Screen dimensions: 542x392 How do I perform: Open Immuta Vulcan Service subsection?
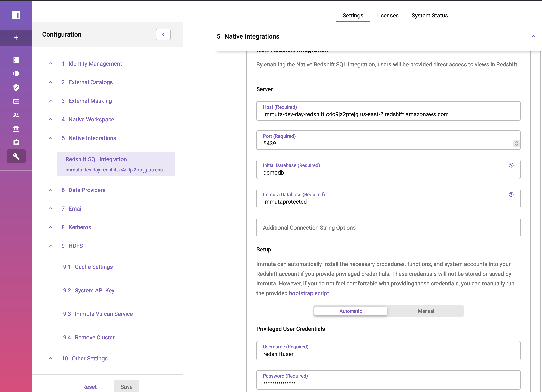tap(98, 314)
